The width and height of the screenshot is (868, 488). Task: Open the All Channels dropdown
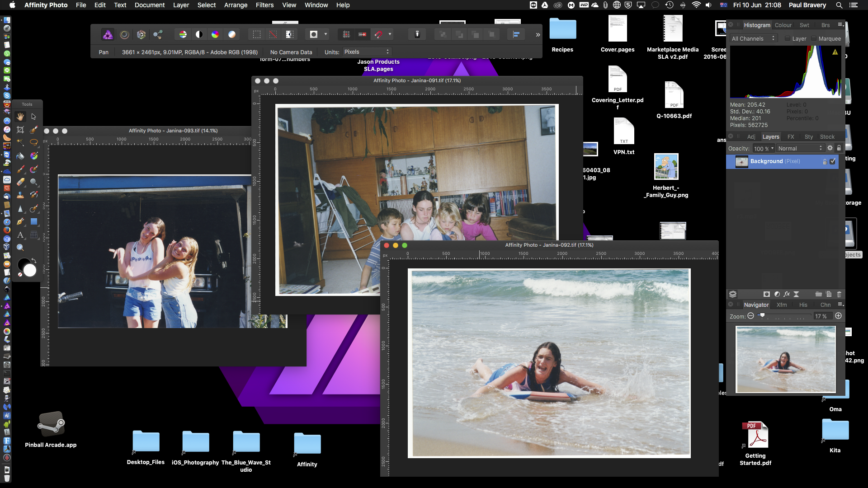(x=753, y=39)
